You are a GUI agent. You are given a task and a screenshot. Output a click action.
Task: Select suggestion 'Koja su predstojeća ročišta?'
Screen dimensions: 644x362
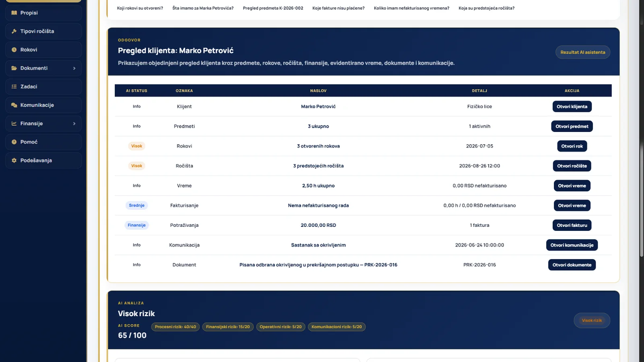pyautogui.click(x=486, y=8)
